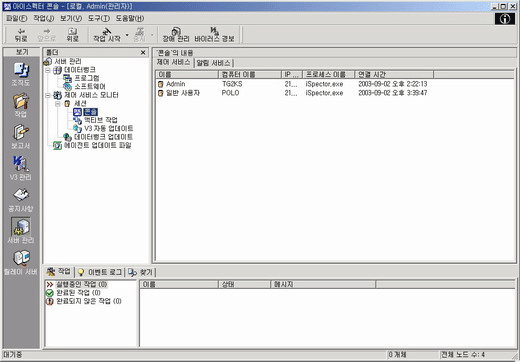Switch to the 제어 서비스 tab
The height and width of the screenshot is (362, 520).
click(173, 62)
